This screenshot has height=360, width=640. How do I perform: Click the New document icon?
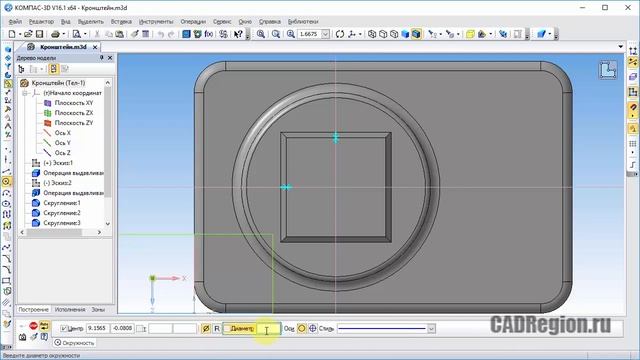(x=12, y=34)
